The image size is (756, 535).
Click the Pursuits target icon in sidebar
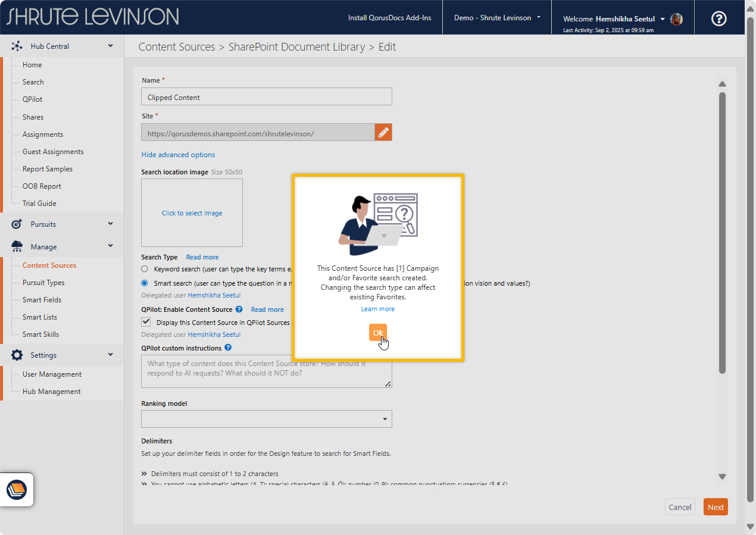click(17, 224)
